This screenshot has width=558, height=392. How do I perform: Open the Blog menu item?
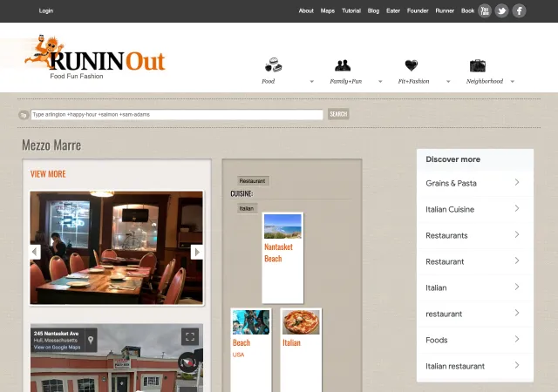373,11
